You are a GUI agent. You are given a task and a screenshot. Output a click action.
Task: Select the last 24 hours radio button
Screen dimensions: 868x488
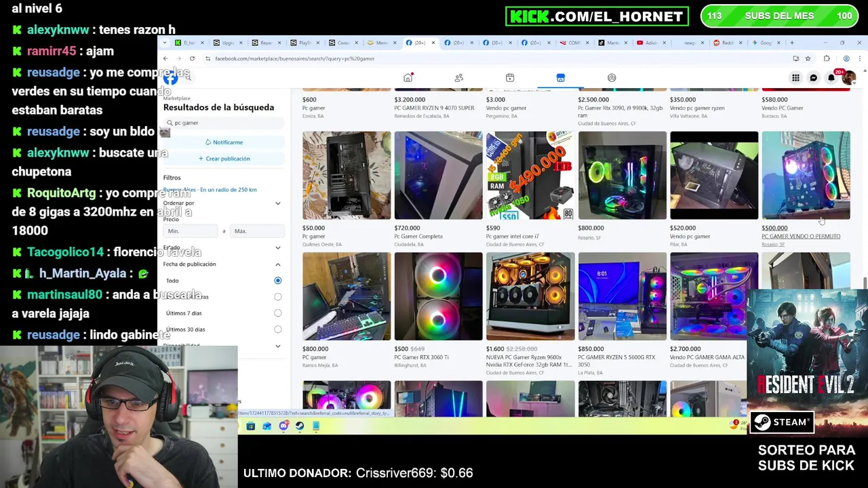[277, 297]
